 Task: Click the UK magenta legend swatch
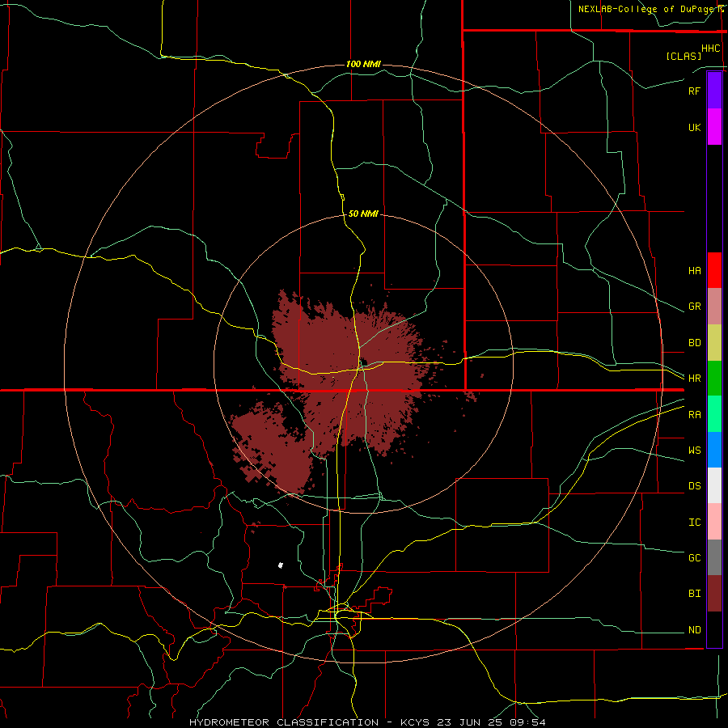click(714, 127)
